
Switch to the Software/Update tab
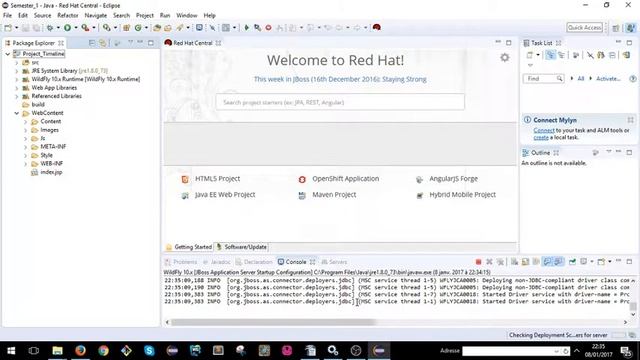coord(241,247)
